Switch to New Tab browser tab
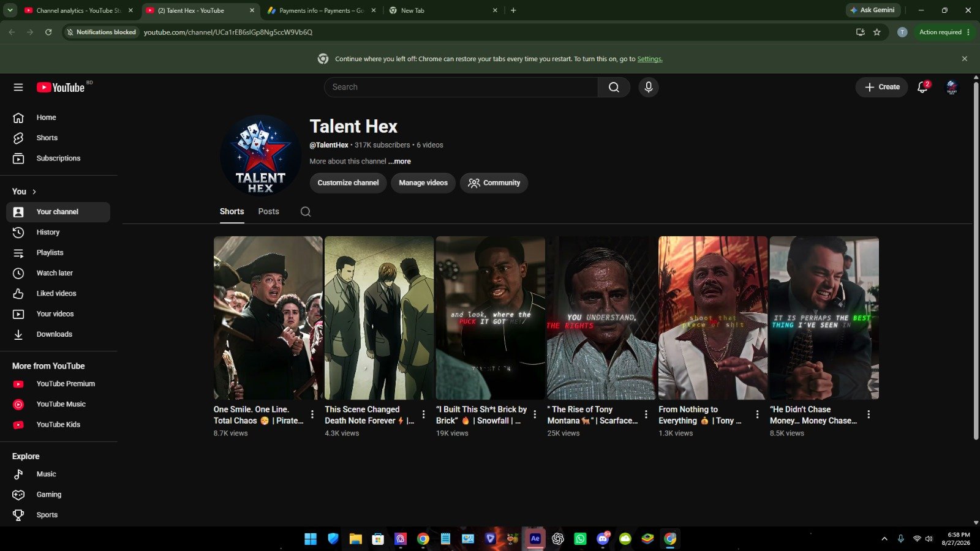980x551 pixels. point(443,10)
